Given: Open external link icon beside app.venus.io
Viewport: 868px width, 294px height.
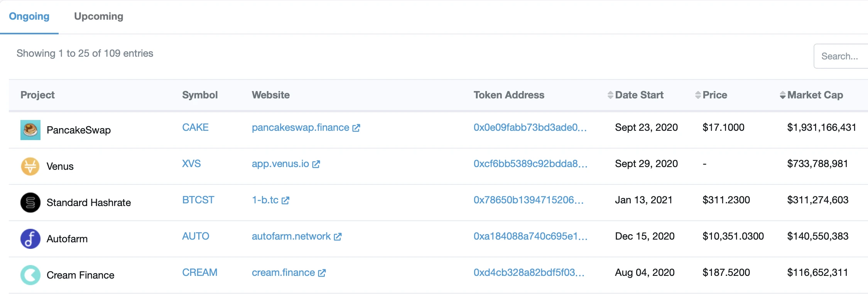Looking at the screenshot, I should (x=316, y=164).
